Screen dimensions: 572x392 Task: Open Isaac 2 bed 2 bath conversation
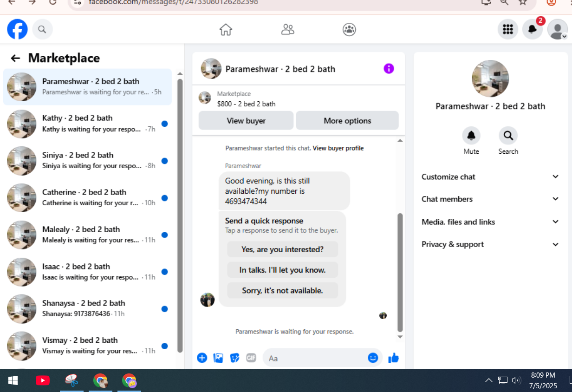(x=87, y=272)
